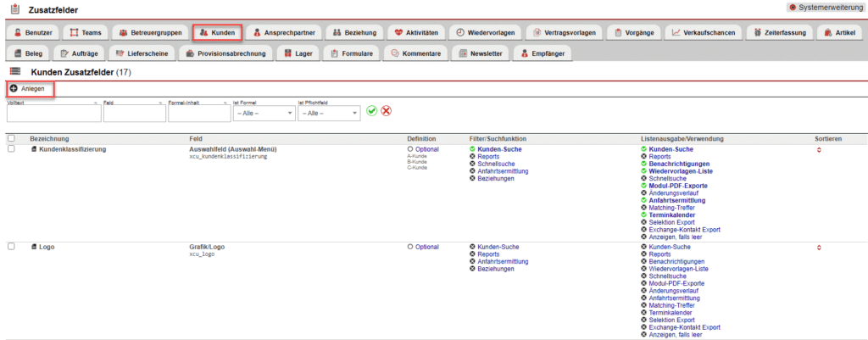Click the Optional radio for Logo definition
The width and height of the screenshot is (868, 340).
tap(410, 247)
